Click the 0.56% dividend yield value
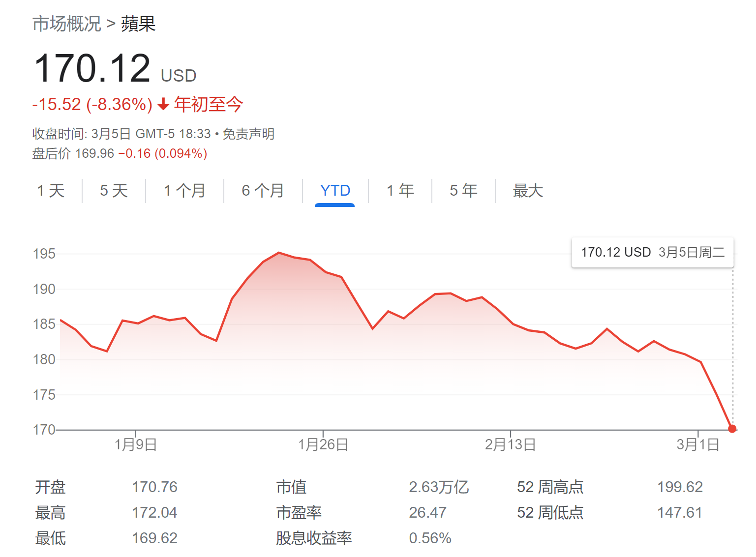The height and width of the screenshot is (557, 756). point(430,538)
